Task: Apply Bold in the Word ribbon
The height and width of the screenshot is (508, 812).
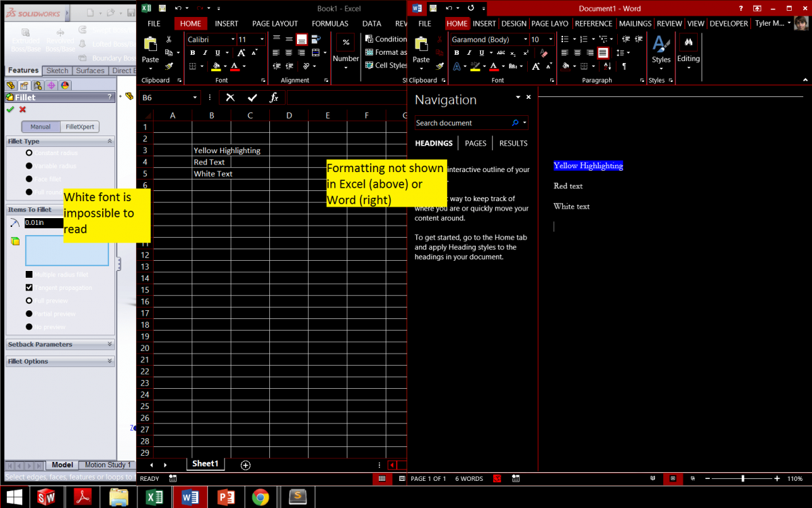Action: (457, 53)
